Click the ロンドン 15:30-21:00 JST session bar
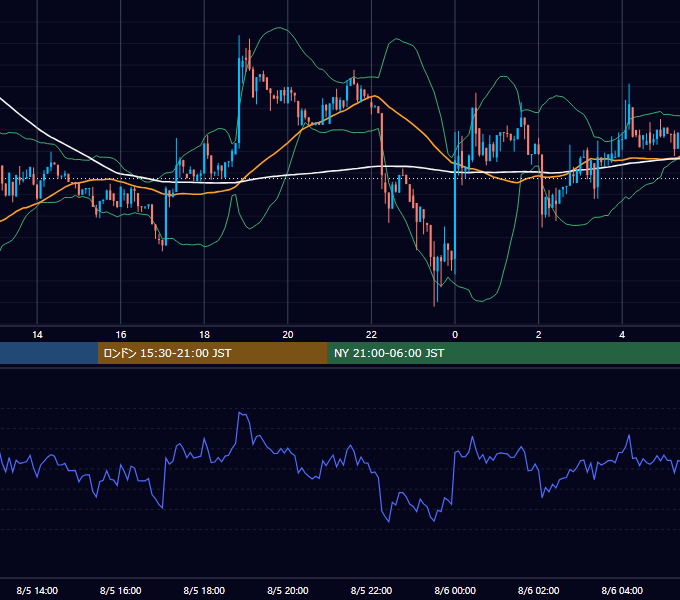The image size is (680, 600). pyautogui.click(x=212, y=353)
